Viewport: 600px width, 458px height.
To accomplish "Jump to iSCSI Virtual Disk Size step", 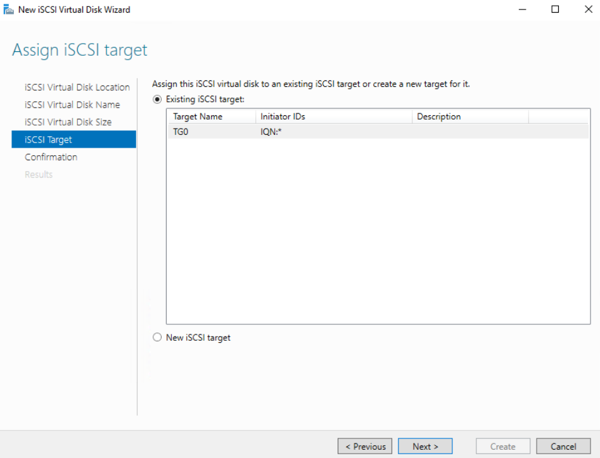I will click(68, 122).
